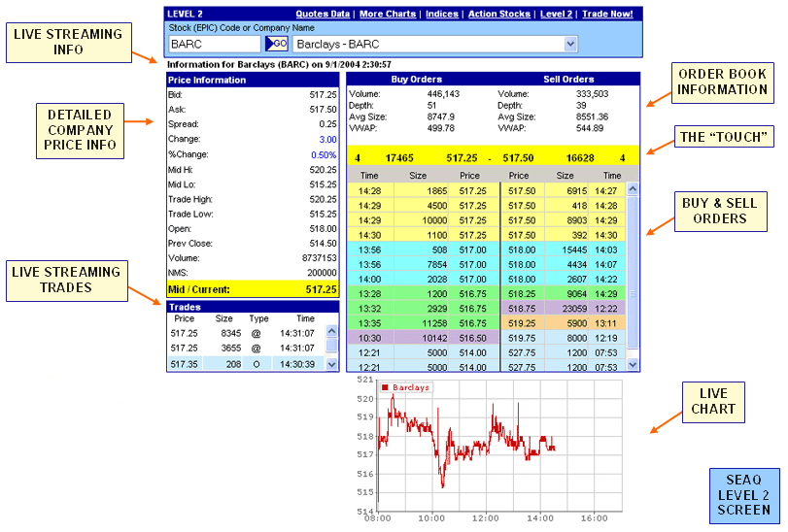Open the Quotes Data link
The height and width of the screenshot is (532, 788).
pos(323,14)
